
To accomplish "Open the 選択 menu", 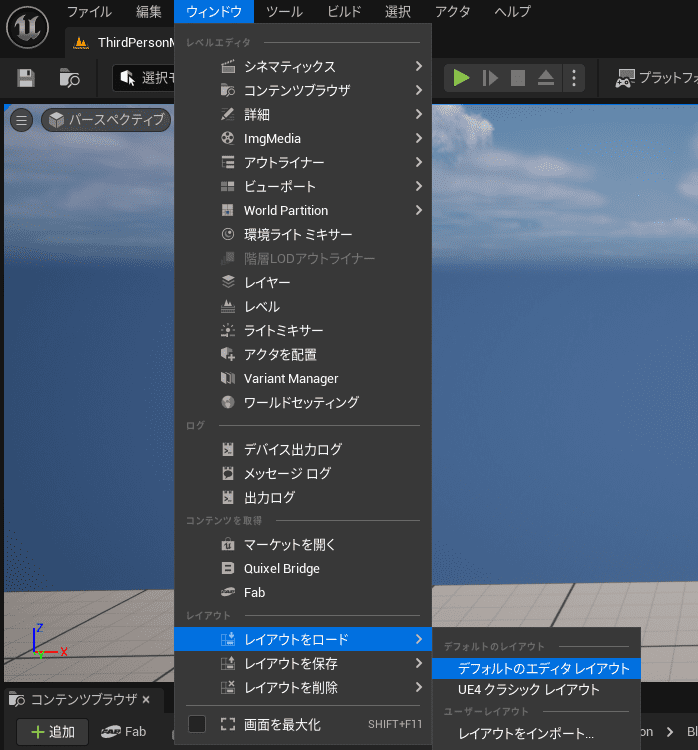I will [x=398, y=11].
